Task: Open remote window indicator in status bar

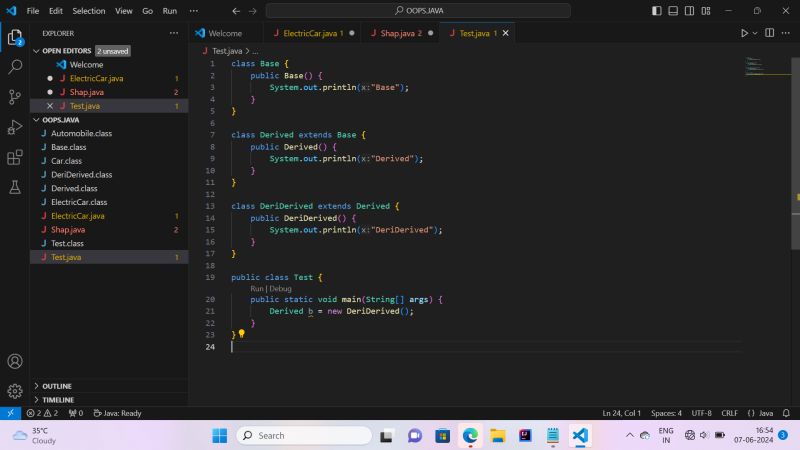Action: [x=10, y=413]
